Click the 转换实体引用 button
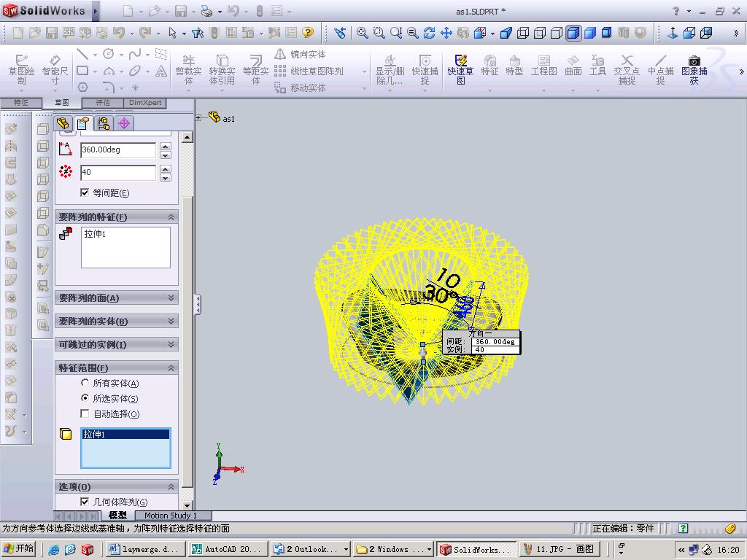 click(x=222, y=69)
